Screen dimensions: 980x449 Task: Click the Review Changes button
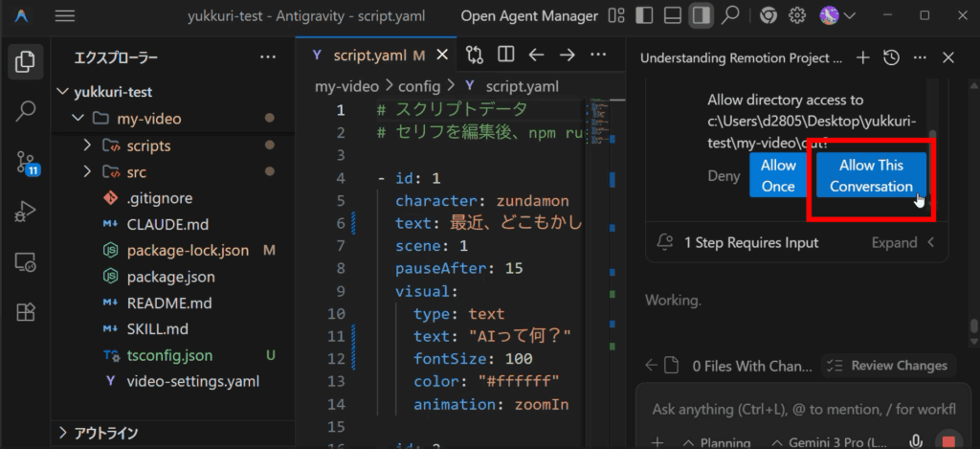(889, 365)
